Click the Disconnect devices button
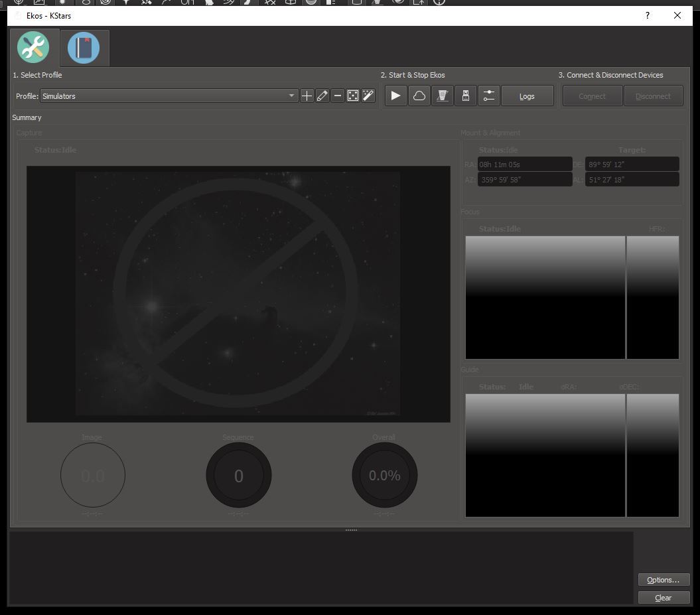Screen dimensions: 700x615 (x=653, y=96)
